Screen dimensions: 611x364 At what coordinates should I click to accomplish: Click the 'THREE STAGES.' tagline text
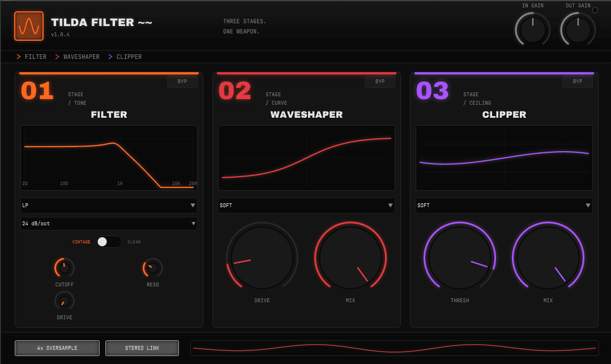pyautogui.click(x=245, y=22)
